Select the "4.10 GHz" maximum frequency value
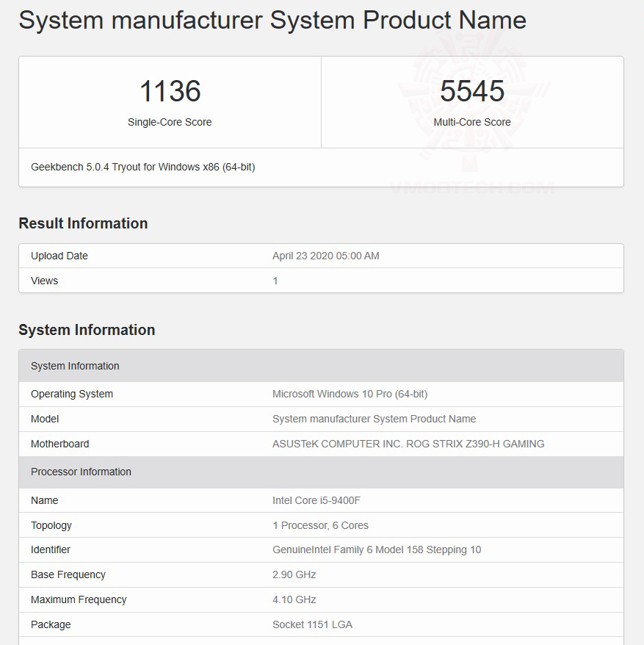 [294, 599]
